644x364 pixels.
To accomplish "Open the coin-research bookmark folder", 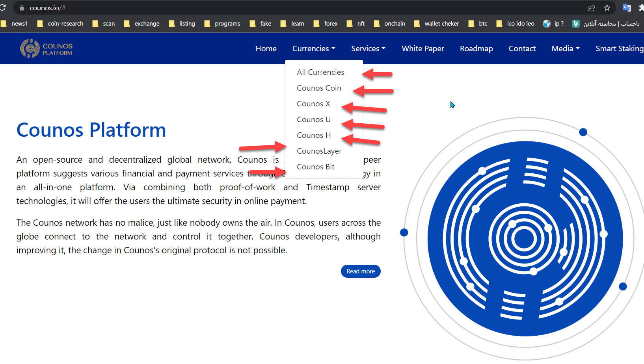I will tap(60, 24).
